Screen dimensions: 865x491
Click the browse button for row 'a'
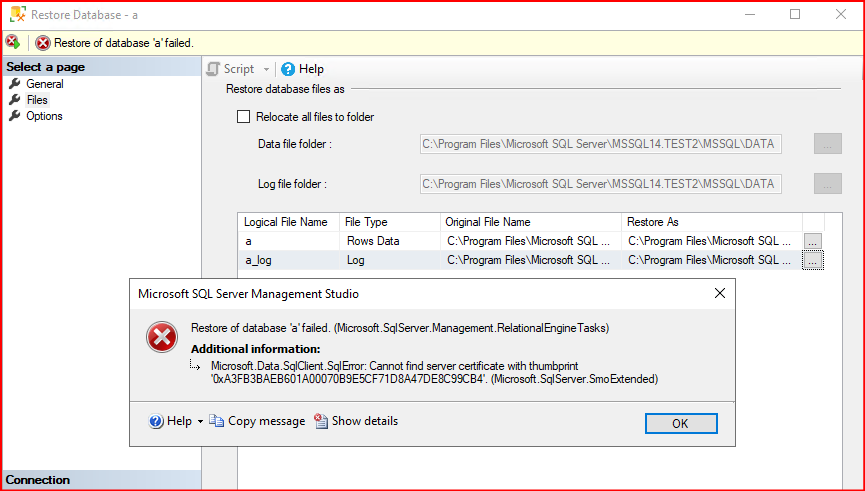[x=813, y=241]
